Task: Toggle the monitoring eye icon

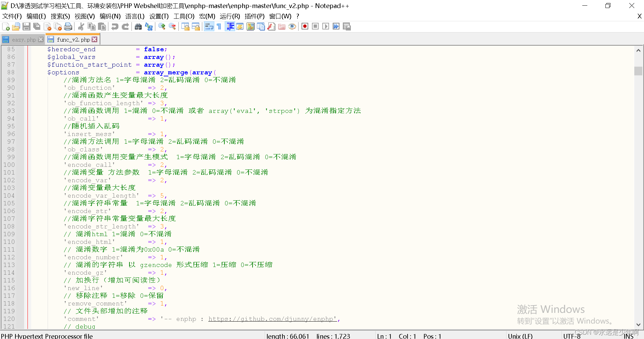Action: point(292,26)
